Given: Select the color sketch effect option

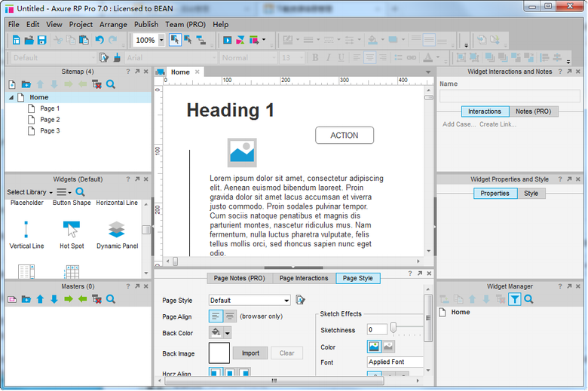Looking at the screenshot, I should [374, 347].
